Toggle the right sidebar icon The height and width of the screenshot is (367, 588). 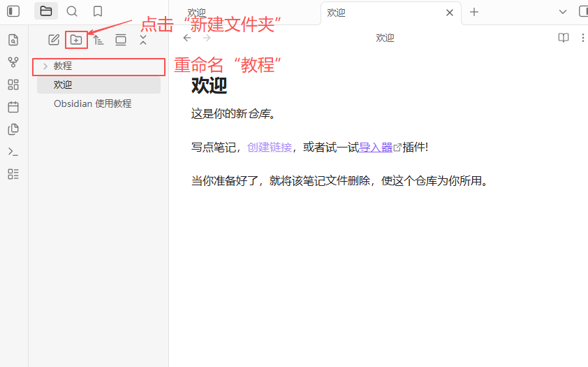coord(584,11)
